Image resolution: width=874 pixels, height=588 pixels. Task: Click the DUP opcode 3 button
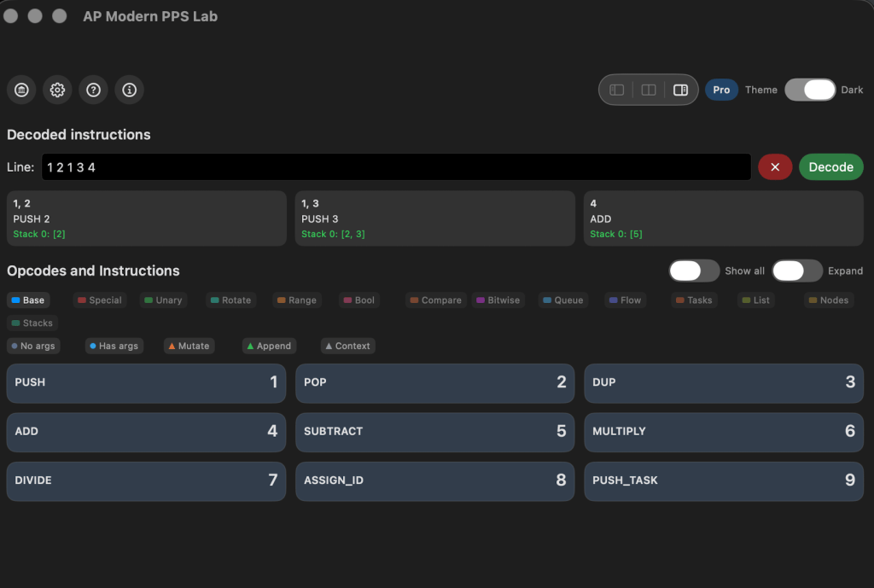[x=724, y=383]
